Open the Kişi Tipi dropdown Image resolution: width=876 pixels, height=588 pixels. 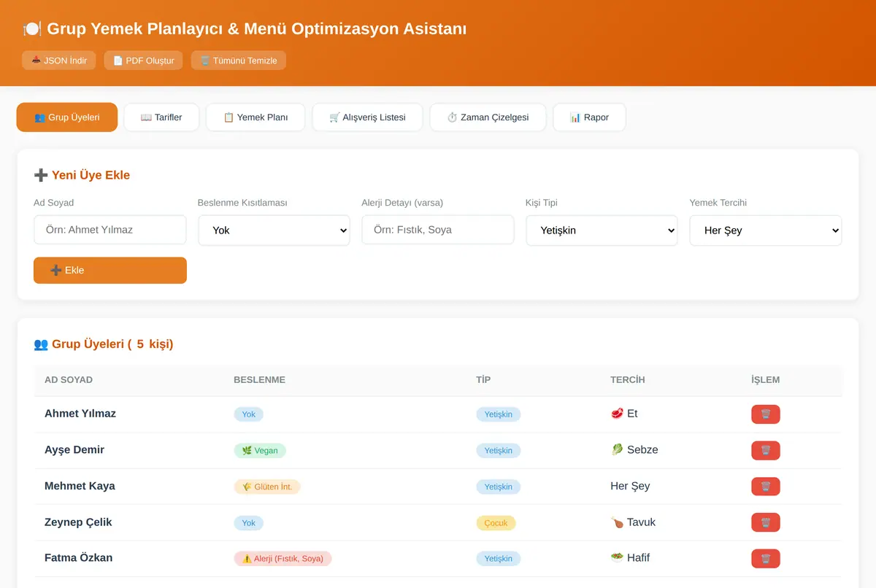click(602, 230)
